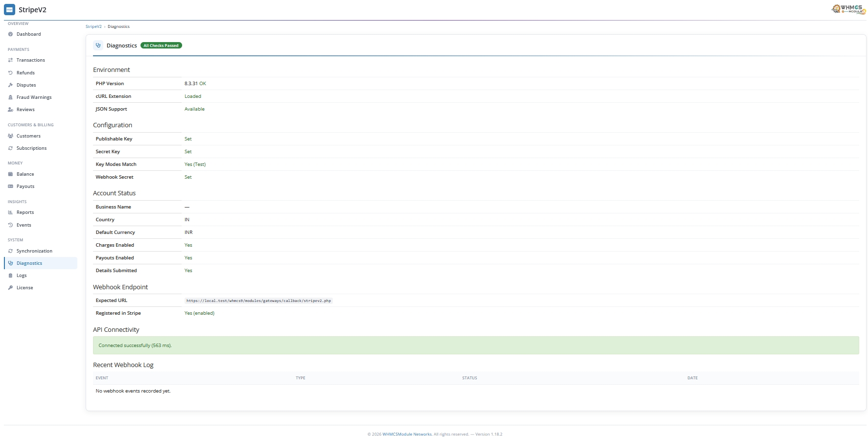The image size is (868, 441).
Task: Click the cURL Extension Loaded value
Action: click(193, 96)
